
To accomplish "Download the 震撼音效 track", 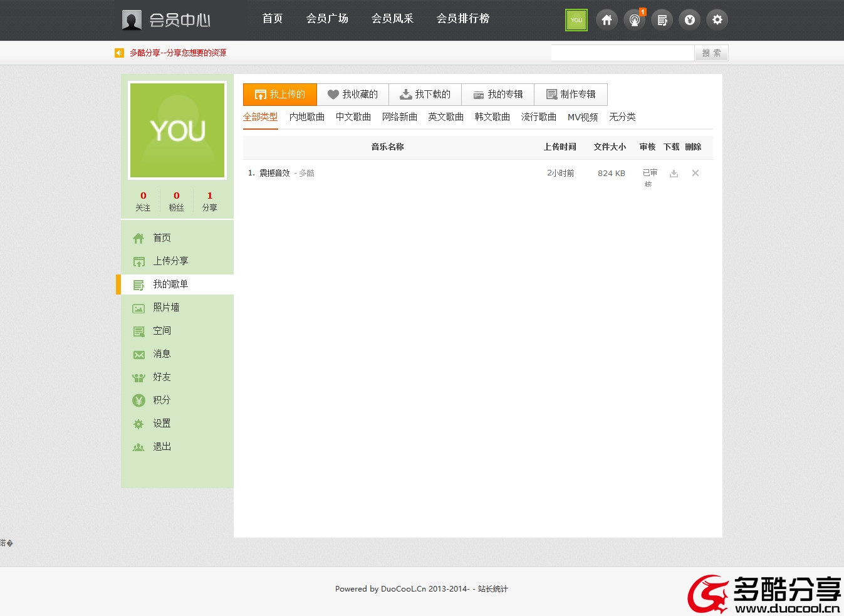I will coord(674,174).
